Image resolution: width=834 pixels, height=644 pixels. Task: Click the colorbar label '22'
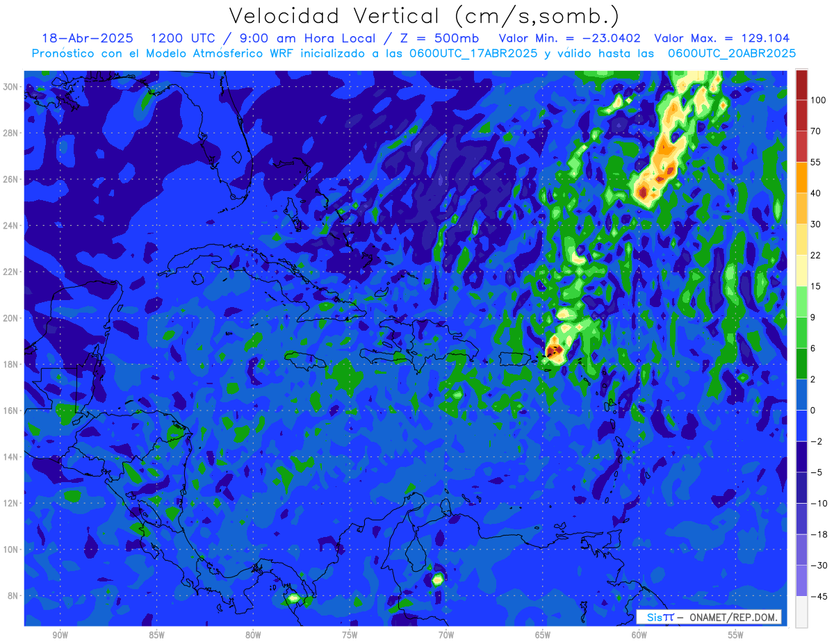(815, 255)
